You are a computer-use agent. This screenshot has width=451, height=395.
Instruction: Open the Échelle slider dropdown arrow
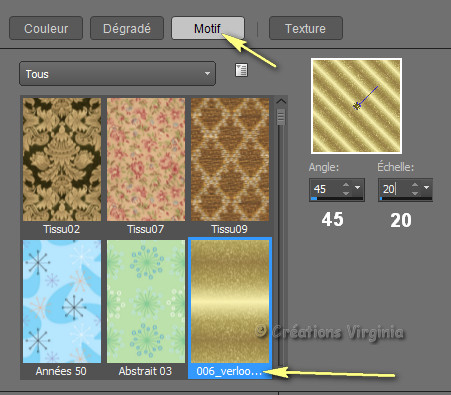pos(427,188)
